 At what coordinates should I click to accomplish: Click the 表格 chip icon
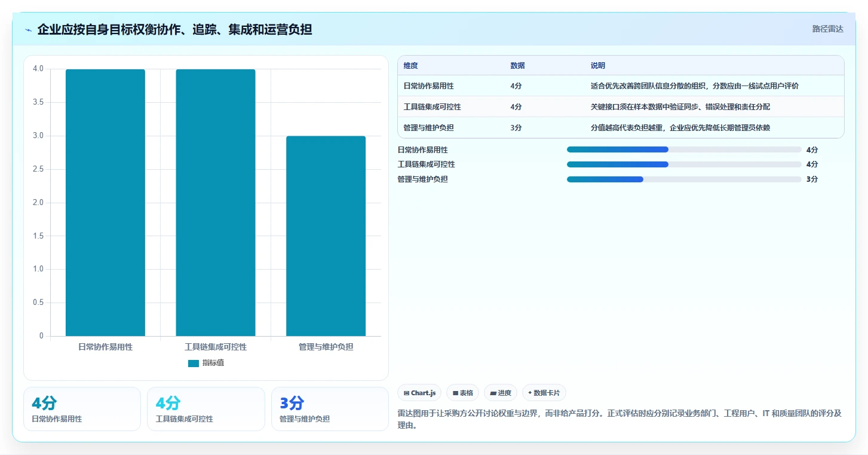455,393
